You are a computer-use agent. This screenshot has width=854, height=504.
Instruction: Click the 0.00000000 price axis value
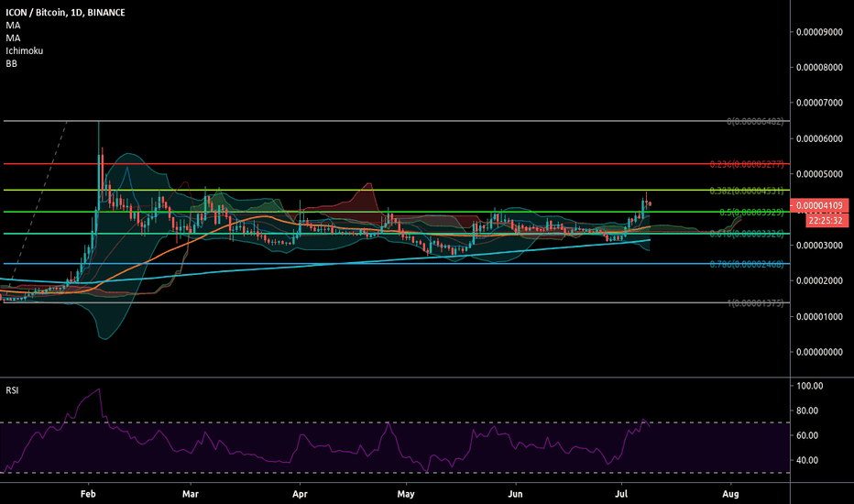point(820,353)
